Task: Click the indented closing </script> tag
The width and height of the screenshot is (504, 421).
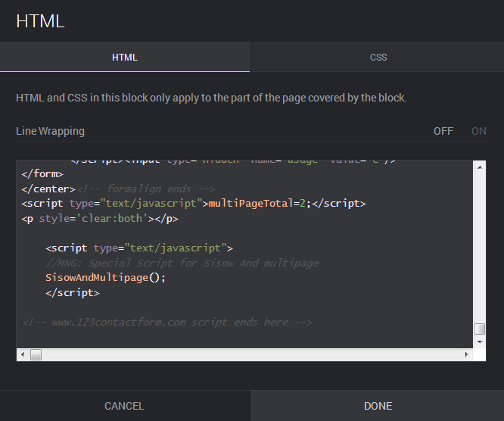Action: pos(73,293)
